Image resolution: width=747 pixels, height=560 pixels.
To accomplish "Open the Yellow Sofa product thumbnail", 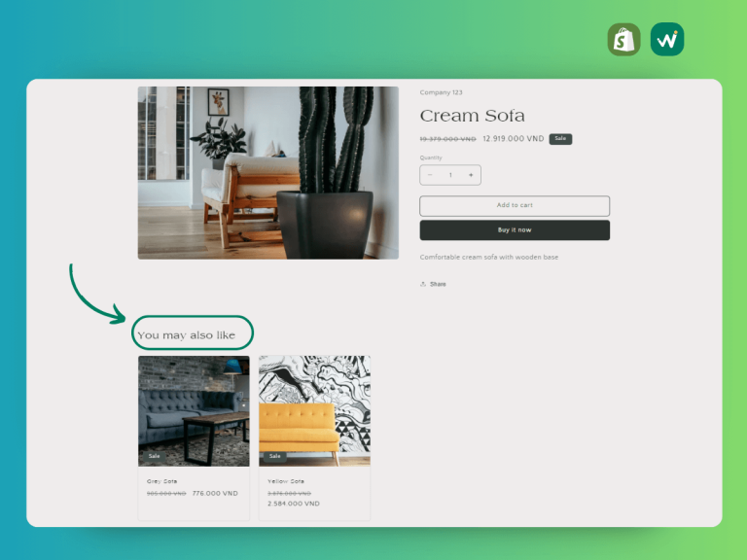I will pyautogui.click(x=314, y=411).
